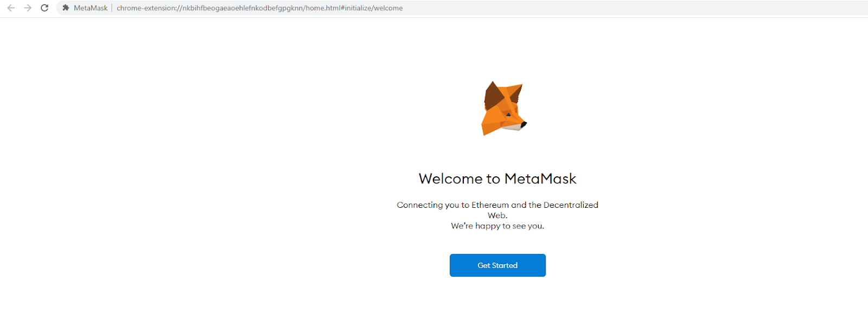Click the browser back arrow
The height and width of the screenshot is (325, 868).
[11, 8]
